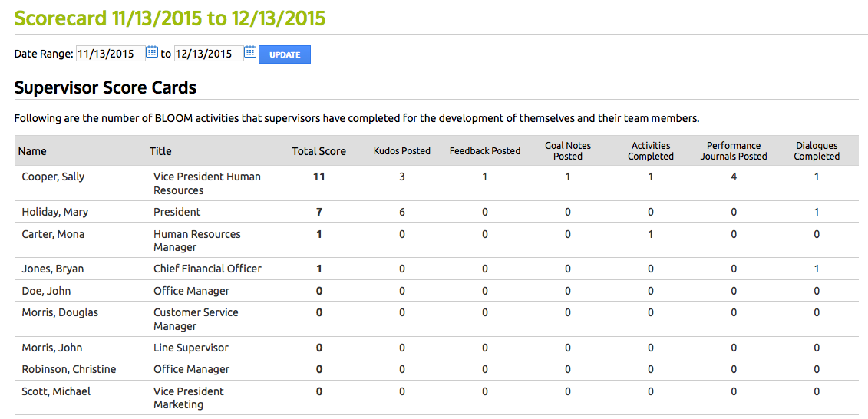Click the title President
Screen dimensions: 868x419
(177, 212)
